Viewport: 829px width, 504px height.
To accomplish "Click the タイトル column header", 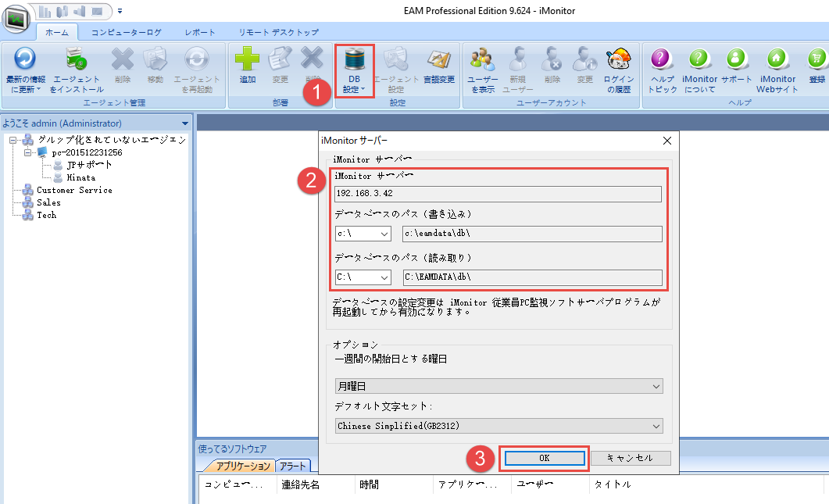I will 706,485.
